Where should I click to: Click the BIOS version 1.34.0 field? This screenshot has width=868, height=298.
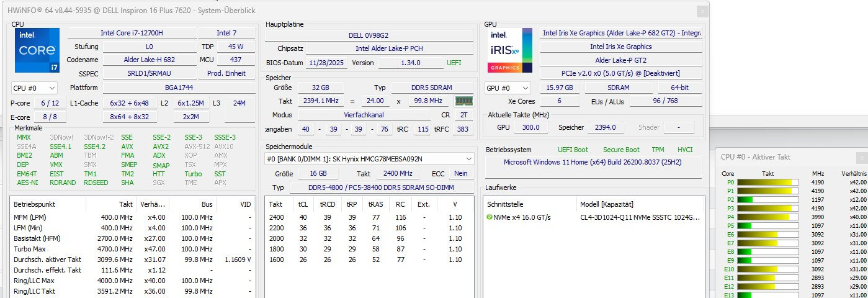pos(410,63)
